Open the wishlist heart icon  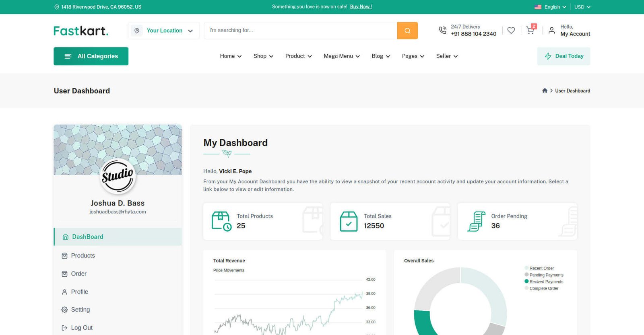tap(511, 31)
